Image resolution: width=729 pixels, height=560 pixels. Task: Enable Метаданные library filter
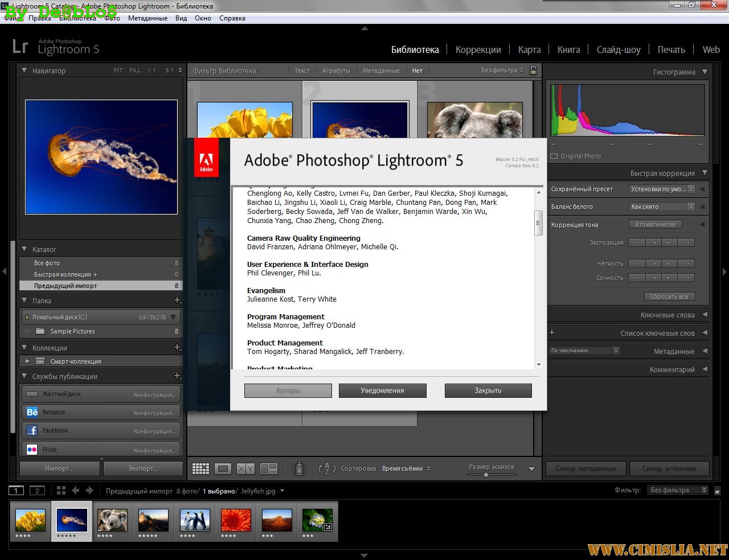[381, 71]
